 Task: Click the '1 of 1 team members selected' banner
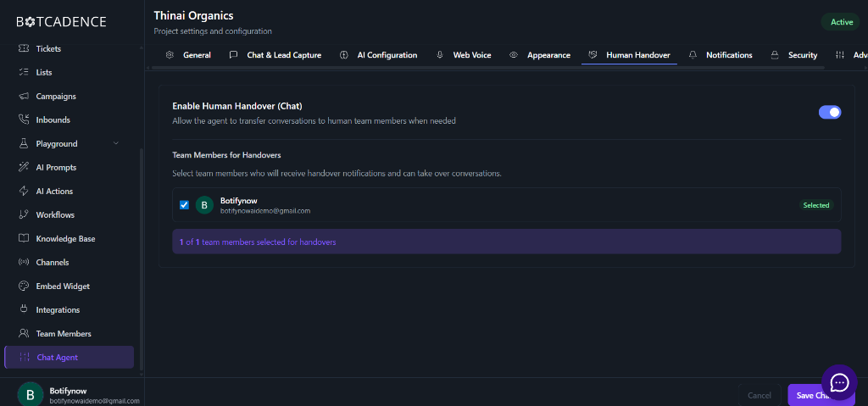point(507,242)
